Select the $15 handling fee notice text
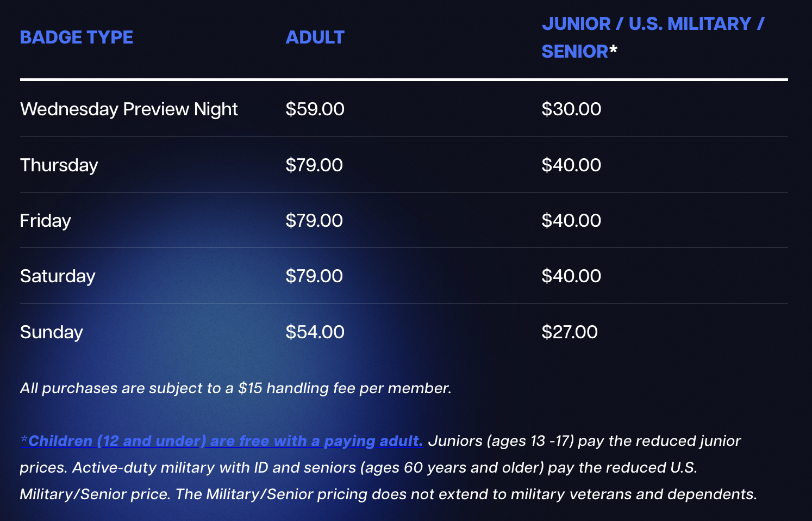 coord(236,388)
